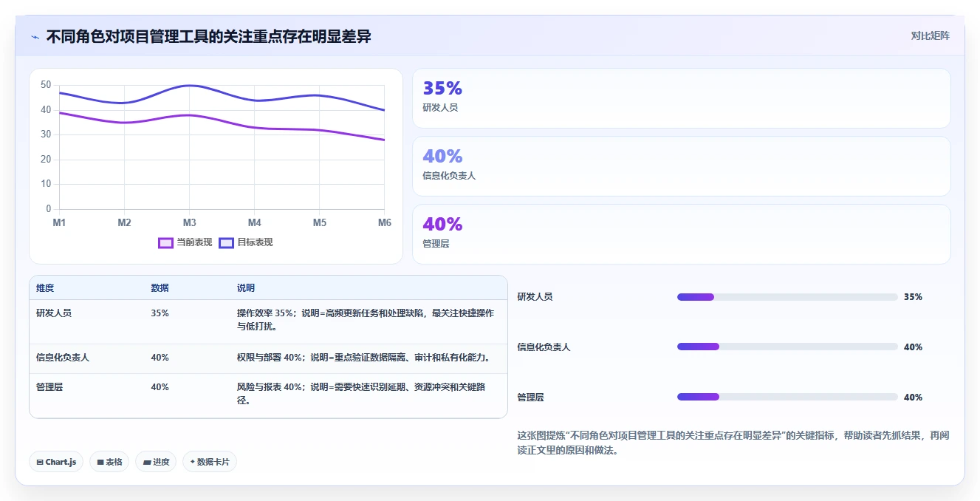Click the 维度 column header

point(45,287)
